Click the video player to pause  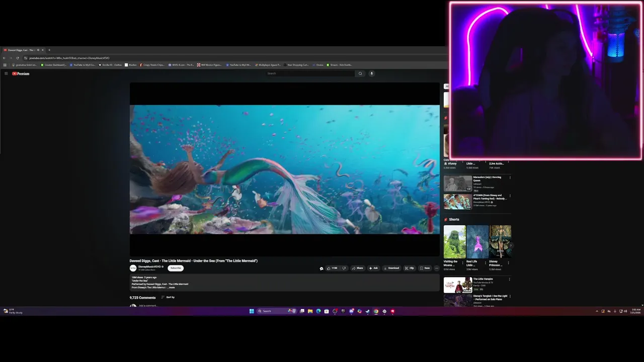pos(285,169)
